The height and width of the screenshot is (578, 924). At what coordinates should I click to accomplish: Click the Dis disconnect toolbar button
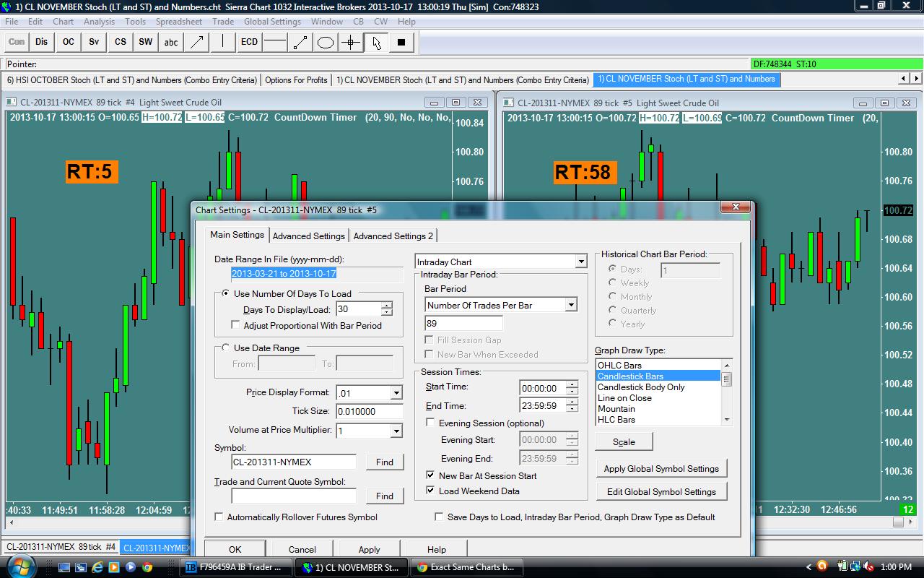[x=42, y=42]
